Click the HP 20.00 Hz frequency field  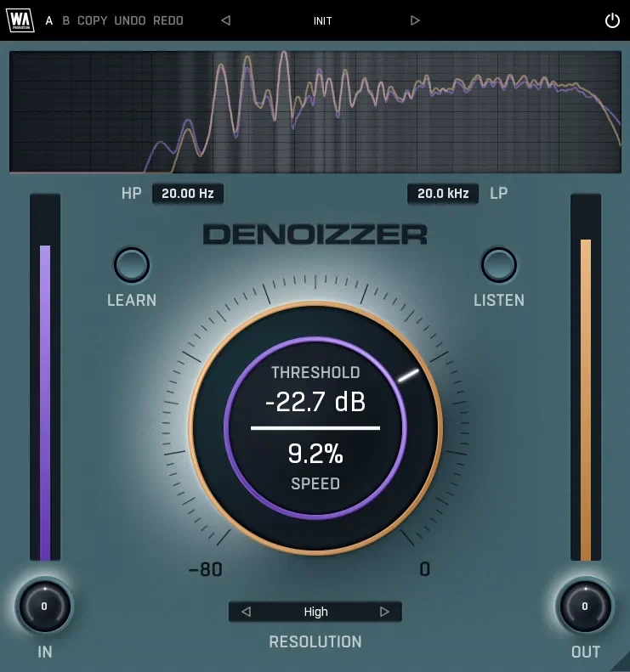(188, 194)
